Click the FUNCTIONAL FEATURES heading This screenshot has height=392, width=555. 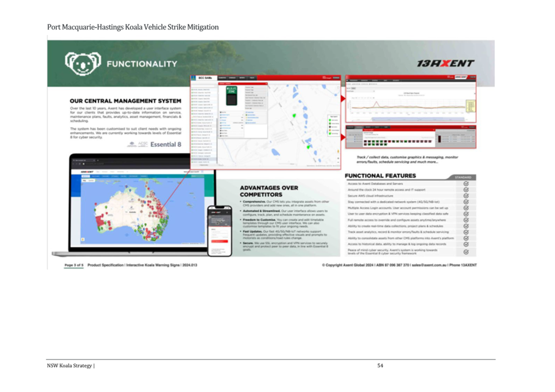click(x=380, y=176)
